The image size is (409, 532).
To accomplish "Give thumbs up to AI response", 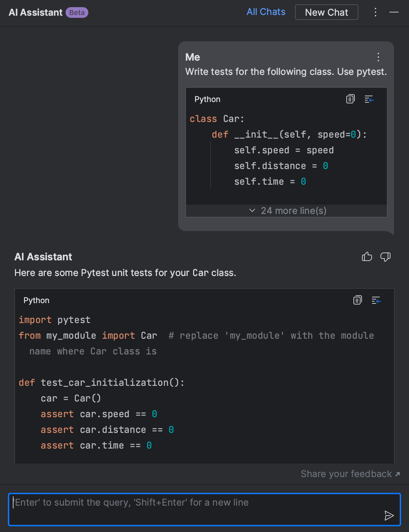I will [367, 257].
